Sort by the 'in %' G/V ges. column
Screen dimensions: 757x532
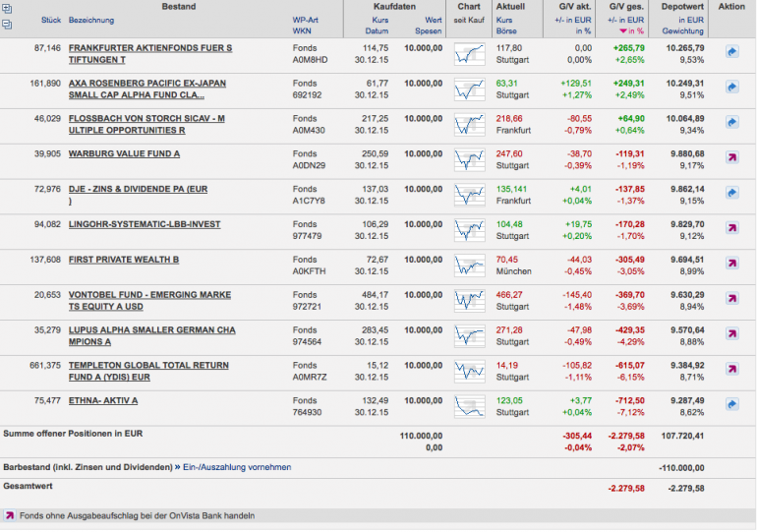[x=629, y=32]
